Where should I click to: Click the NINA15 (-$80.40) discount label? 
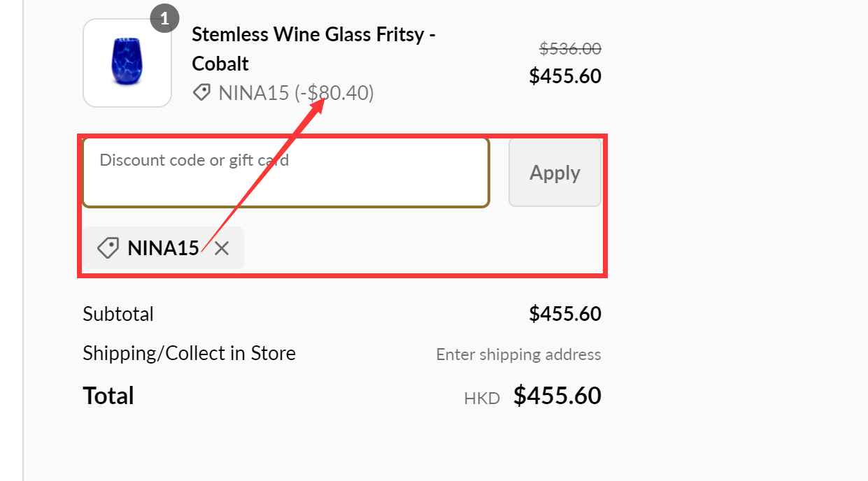click(297, 92)
